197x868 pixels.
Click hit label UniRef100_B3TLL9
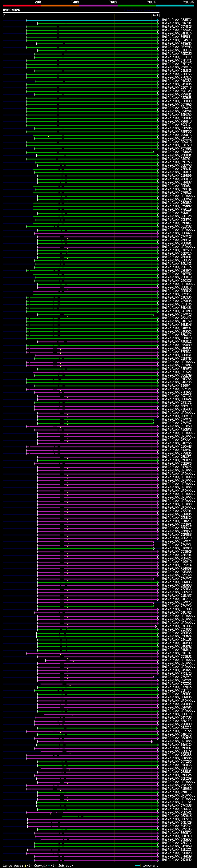(177, 57)
